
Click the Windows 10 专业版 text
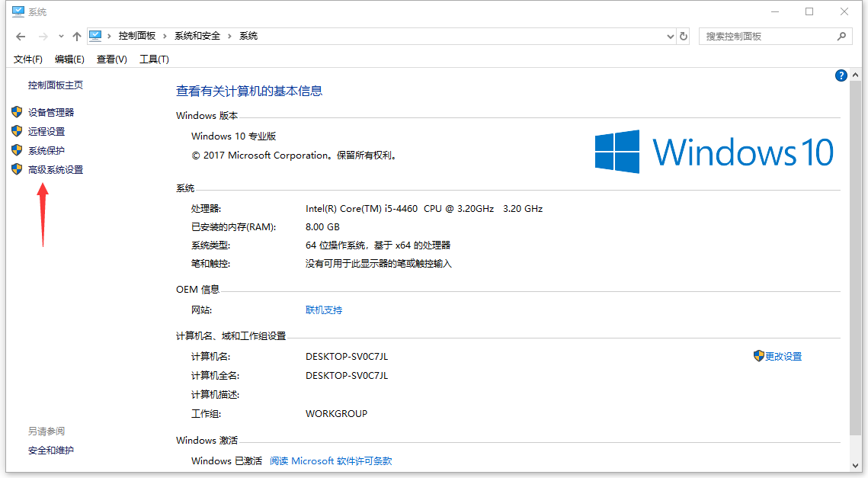pos(234,136)
